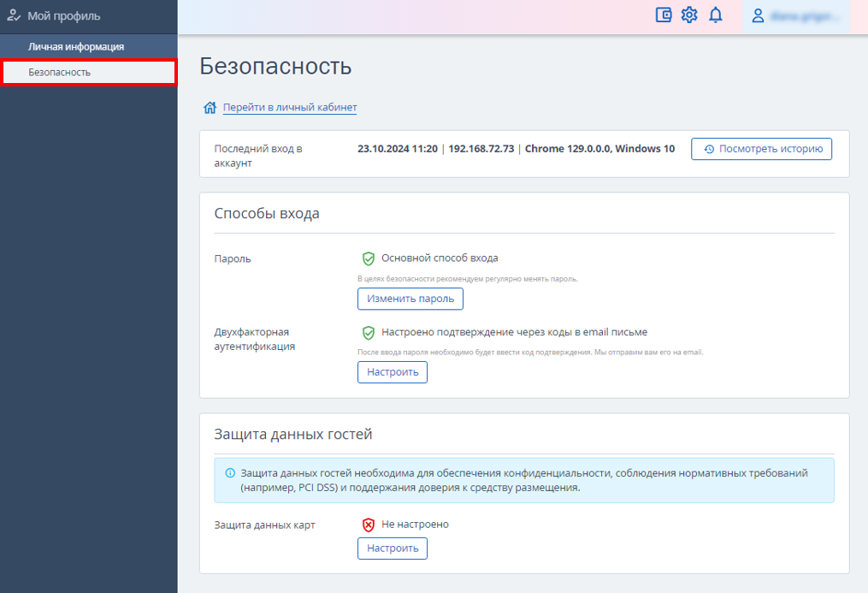Click Настроено подтверждение через коды в email text
The height and width of the screenshot is (593, 868).
[x=514, y=332]
